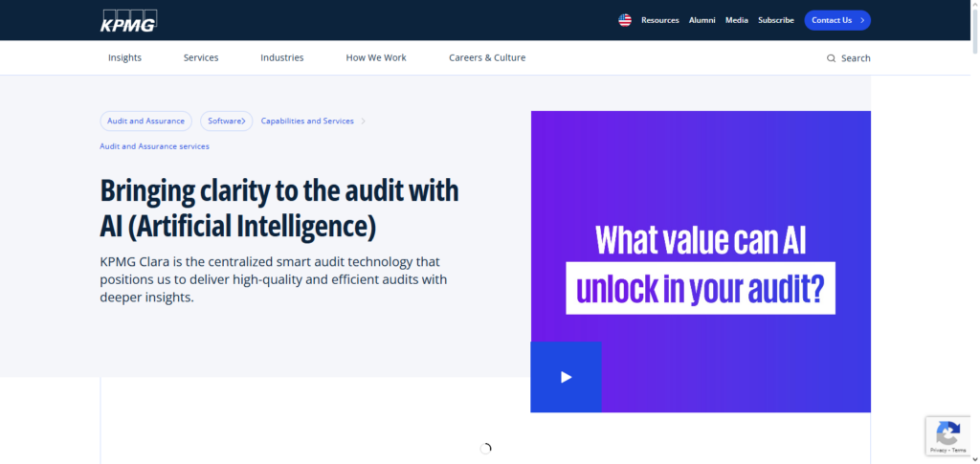980x464 pixels.
Task: Open the Careers & Culture menu
Action: pyautogui.click(x=487, y=57)
